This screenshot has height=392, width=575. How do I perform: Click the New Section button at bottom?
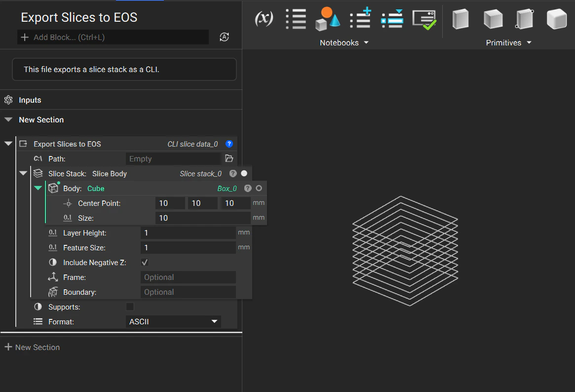tap(32, 347)
